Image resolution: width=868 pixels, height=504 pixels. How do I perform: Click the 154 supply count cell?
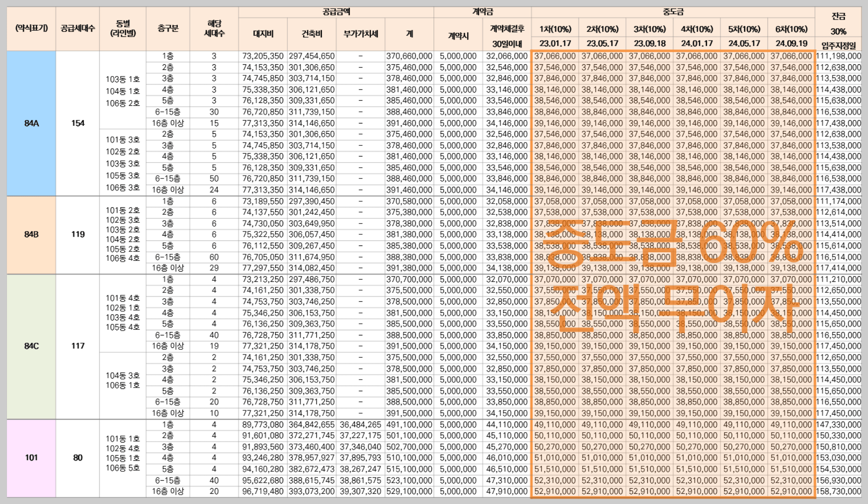point(78,123)
